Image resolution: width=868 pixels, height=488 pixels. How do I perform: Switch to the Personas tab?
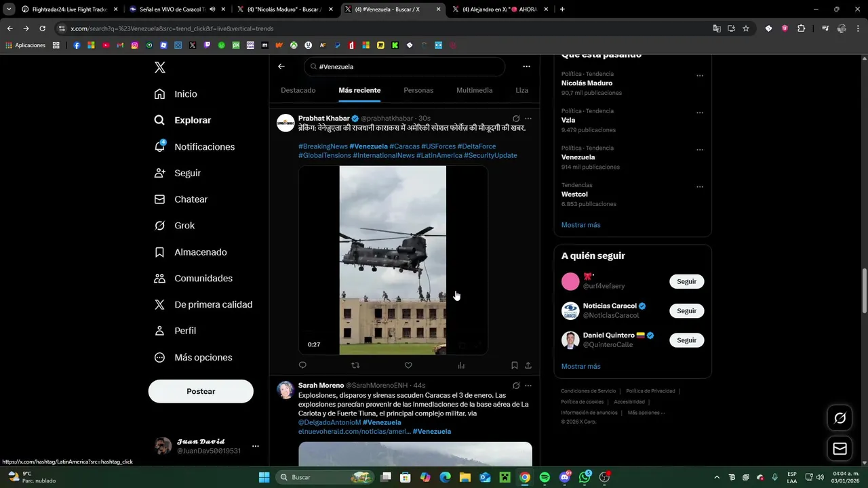coord(418,90)
